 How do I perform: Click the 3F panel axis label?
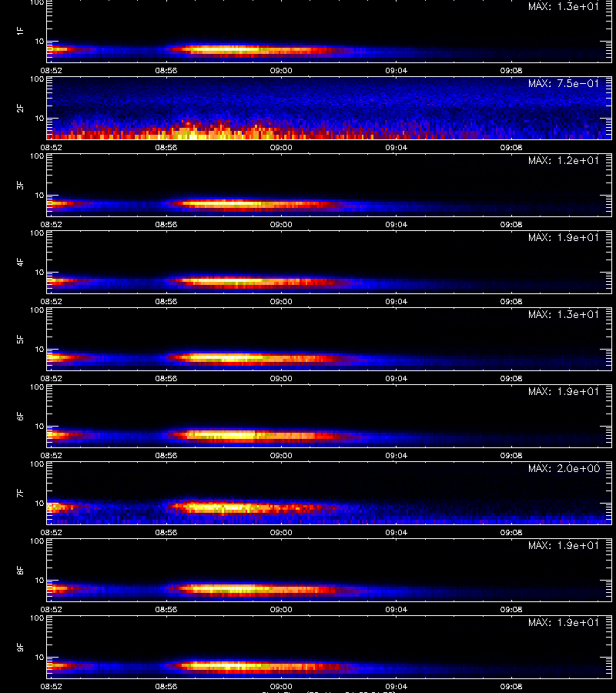coord(20,185)
